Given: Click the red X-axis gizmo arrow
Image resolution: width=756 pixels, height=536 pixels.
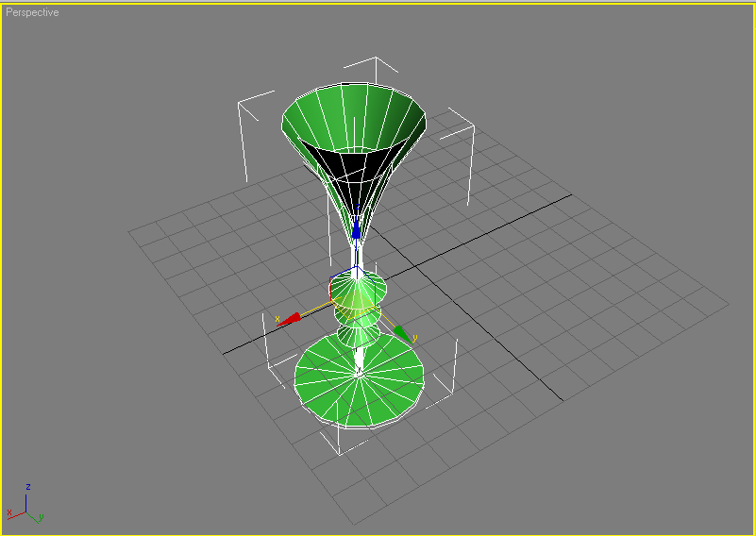Looking at the screenshot, I should point(290,320).
